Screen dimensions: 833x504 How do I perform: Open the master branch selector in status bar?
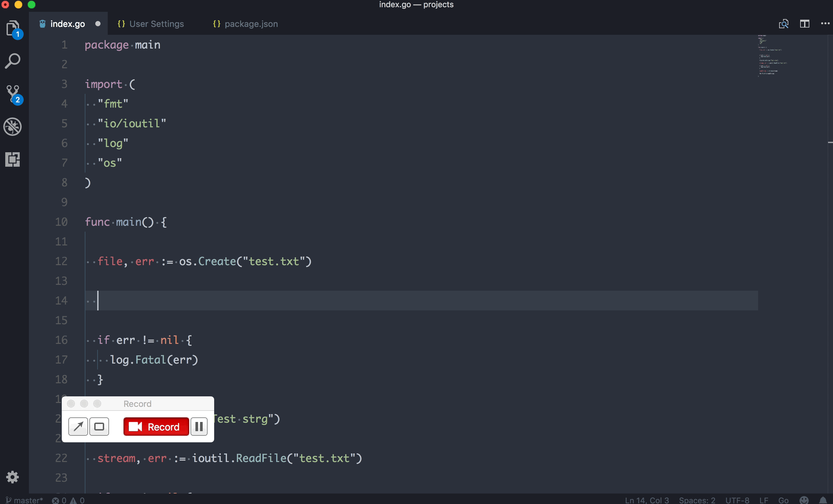25,500
